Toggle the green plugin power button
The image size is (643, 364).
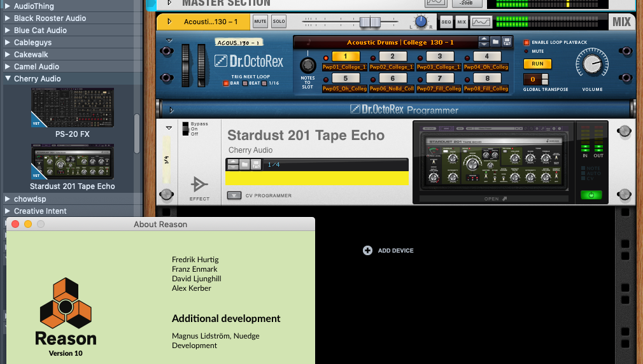[x=591, y=195]
